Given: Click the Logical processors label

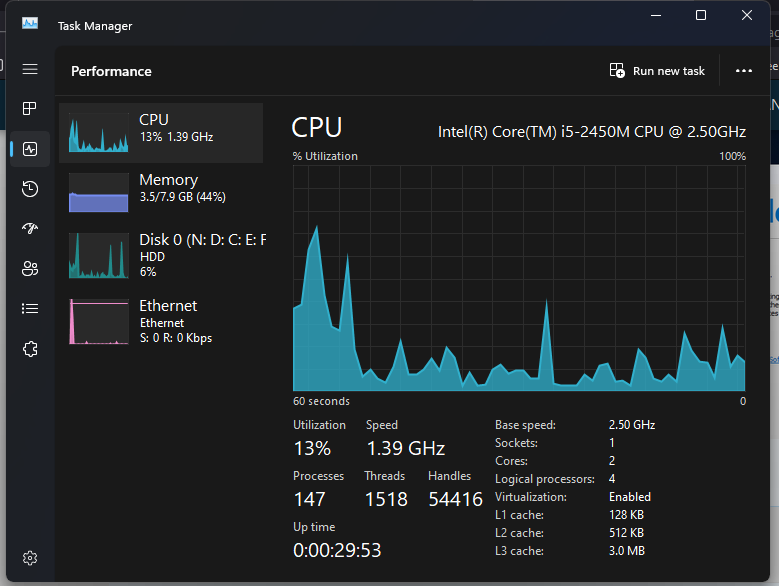Looking at the screenshot, I should [545, 479].
